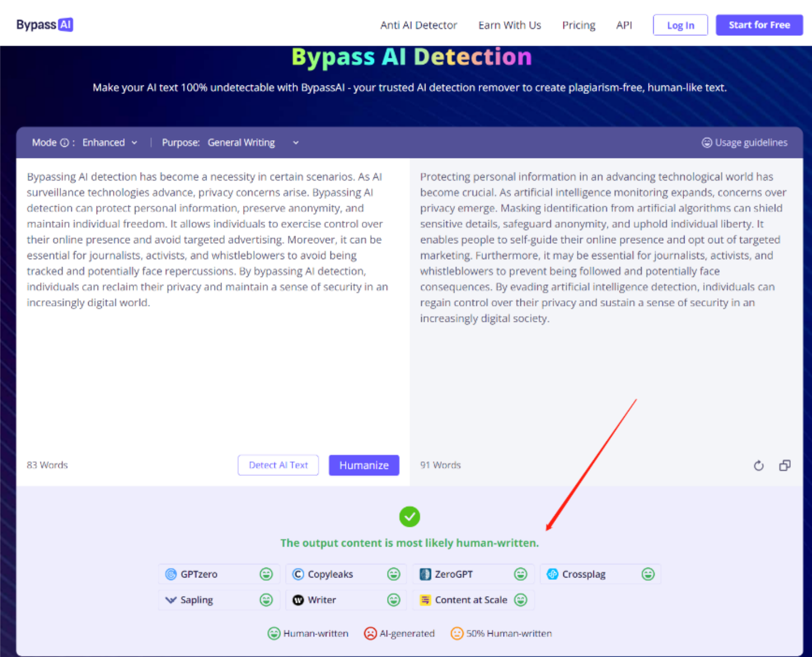The image size is (812, 657).
Task: Click the '83 Words' counter text
Action: point(47,465)
